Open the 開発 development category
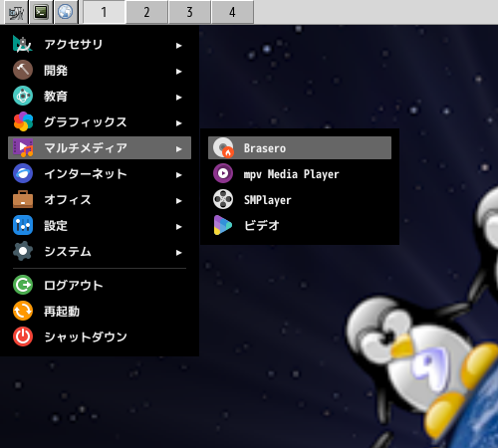The width and height of the screenshot is (498, 448). pos(100,71)
